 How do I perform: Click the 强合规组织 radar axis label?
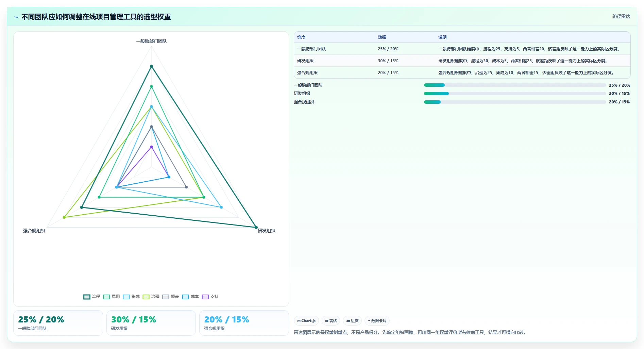coord(34,231)
